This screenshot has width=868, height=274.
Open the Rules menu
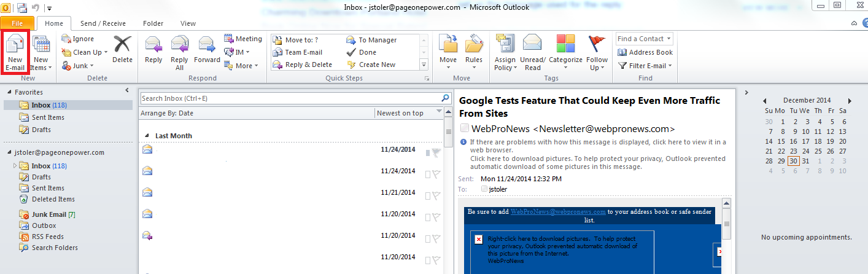(474, 52)
